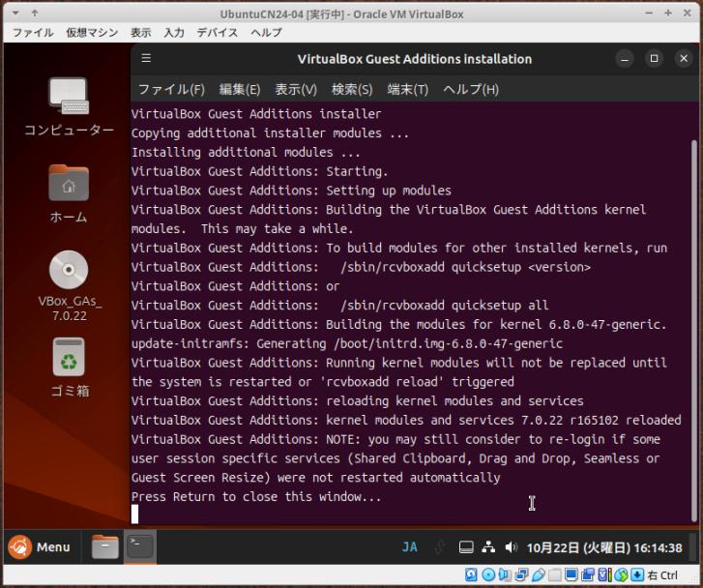703x588 pixels.
Task: Close the Guest Additions installation terminal window
Action: 684,59
